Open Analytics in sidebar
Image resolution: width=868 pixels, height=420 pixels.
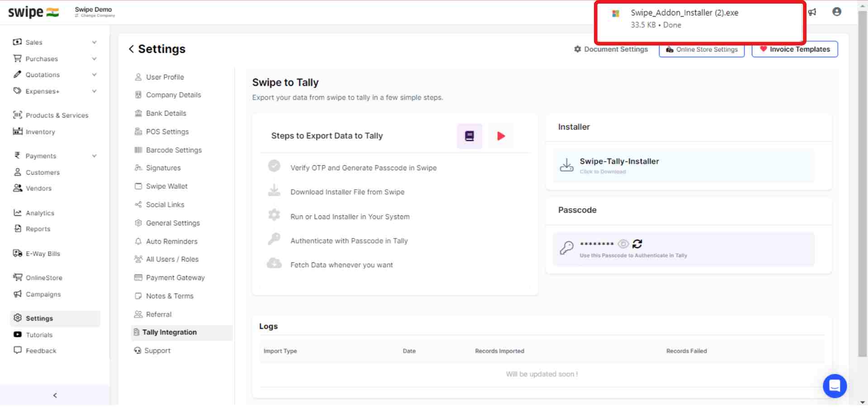[x=34, y=213]
